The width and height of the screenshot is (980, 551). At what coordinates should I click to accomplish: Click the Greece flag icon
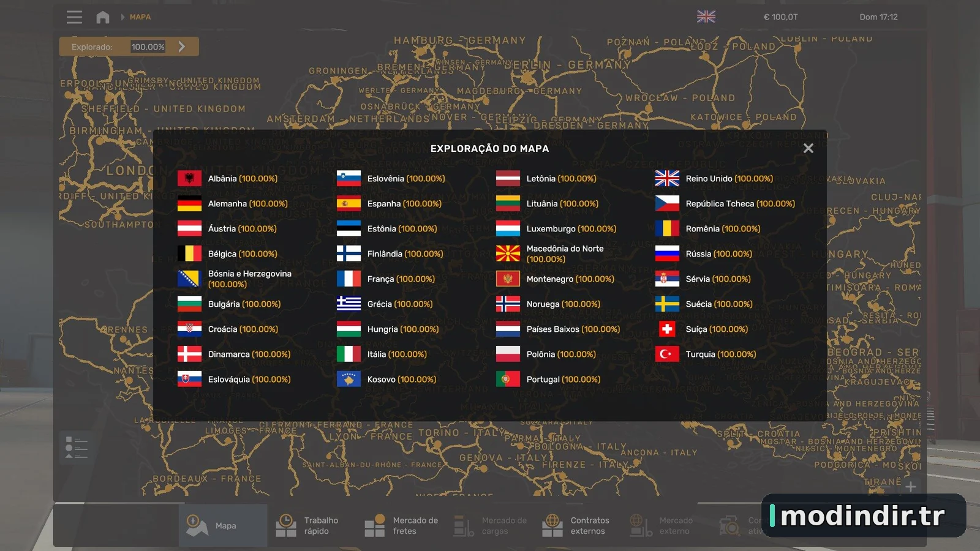[x=349, y=304]
